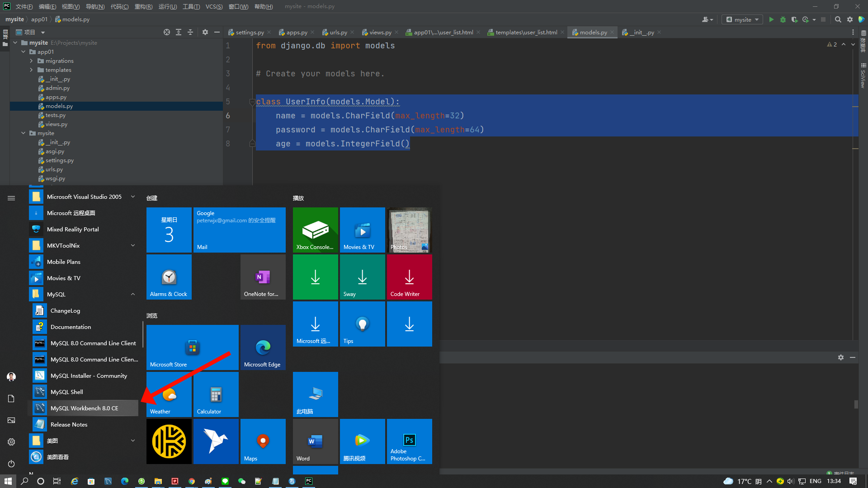The height and width of the screenshot is (488, 868).
Task: Click the green Run button in toolbar
Action: click(771, 19)
